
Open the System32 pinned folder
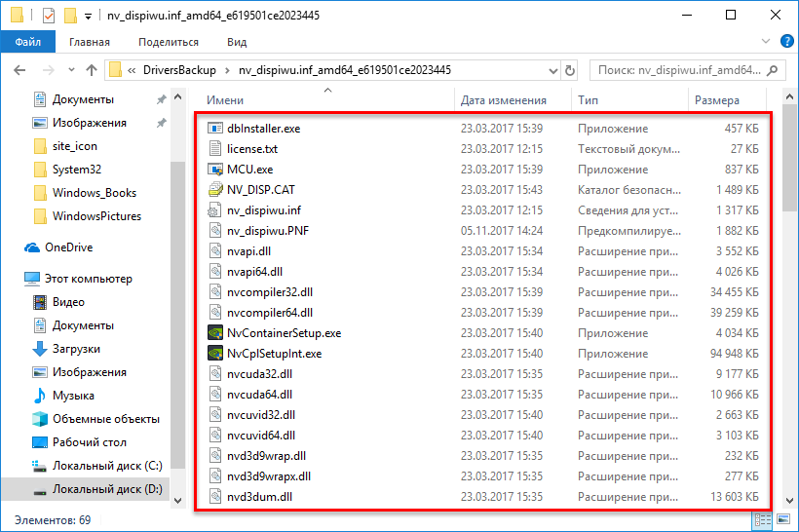point(67,170)
